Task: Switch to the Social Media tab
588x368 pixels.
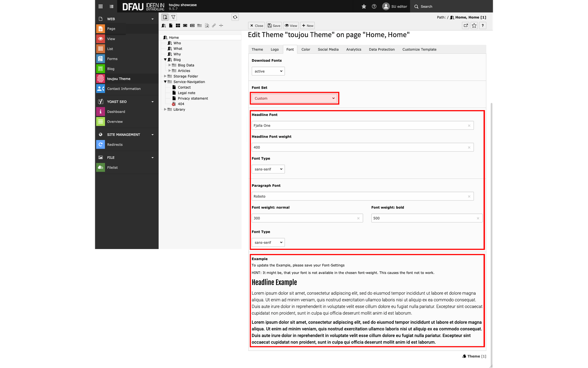Action: pos(328,49)
